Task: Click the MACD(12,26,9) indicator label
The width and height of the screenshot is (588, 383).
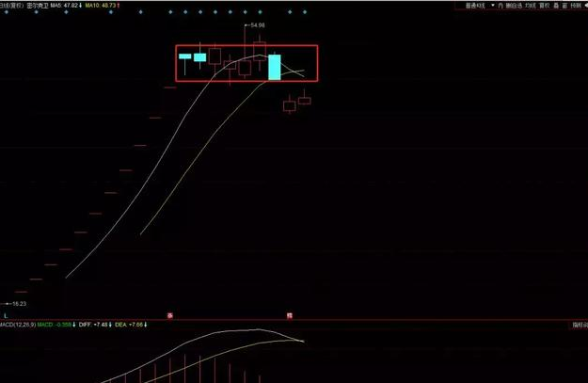Action: point(18,325)
